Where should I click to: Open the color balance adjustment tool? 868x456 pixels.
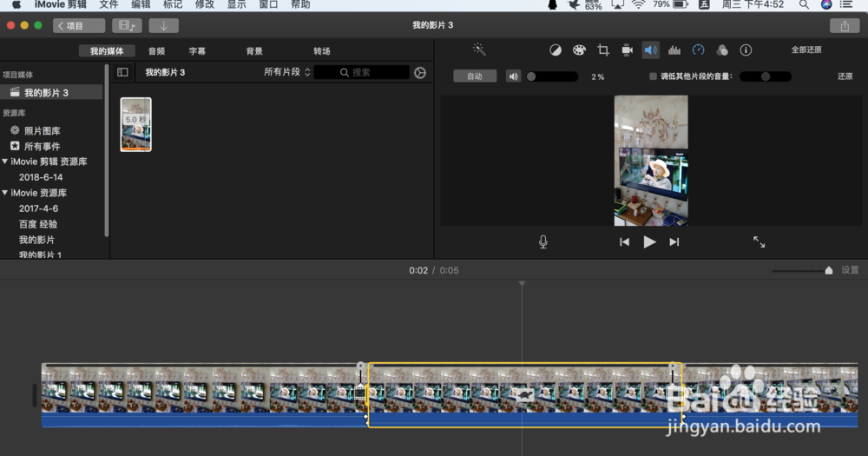[556, 50]
